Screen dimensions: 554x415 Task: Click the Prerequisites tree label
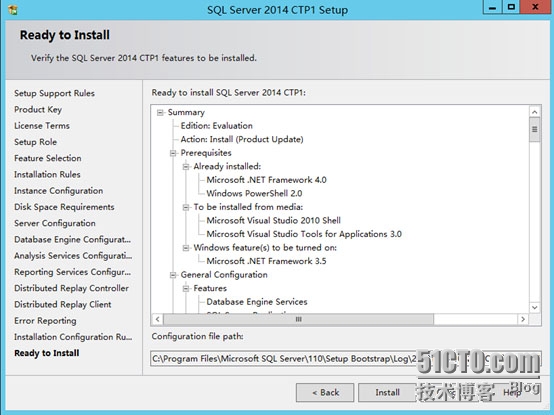206,153
